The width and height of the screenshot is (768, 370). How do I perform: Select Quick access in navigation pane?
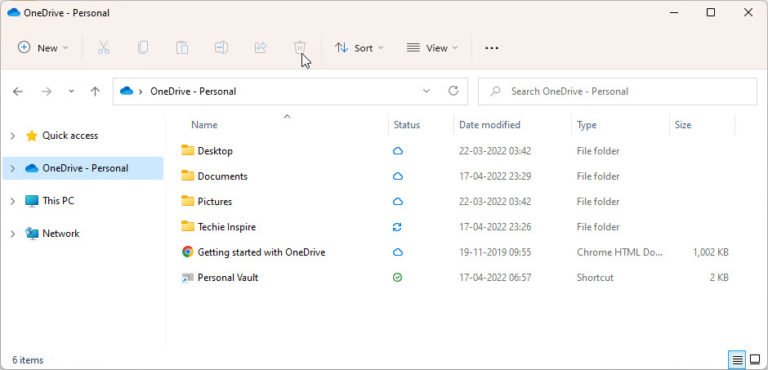point(70,136)
